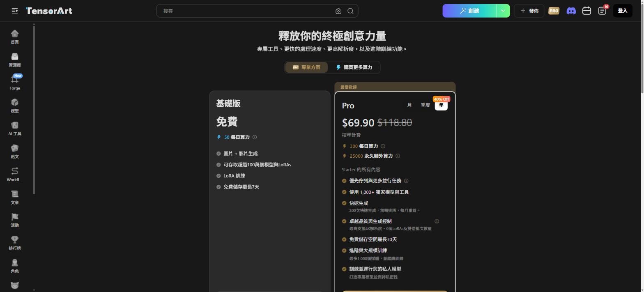Open 角色 in sidebar
The image size is (644, 292).
point(15,266)
